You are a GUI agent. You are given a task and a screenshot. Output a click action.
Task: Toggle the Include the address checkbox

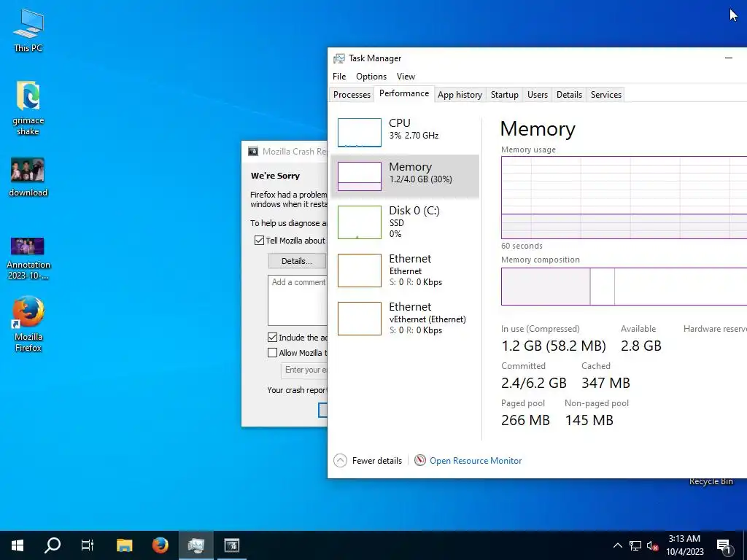[273, 338]
